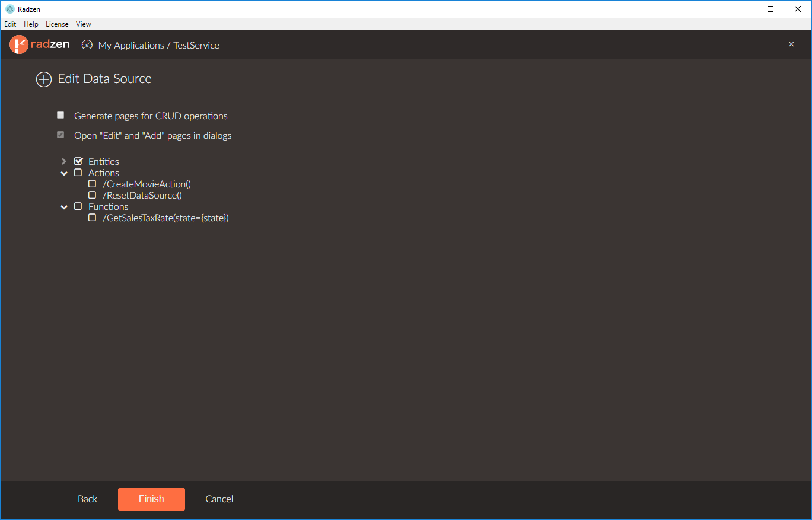The image size is (812, 520).
Task: Collapse the Actions tree node
Action: (x=64, y=173)
